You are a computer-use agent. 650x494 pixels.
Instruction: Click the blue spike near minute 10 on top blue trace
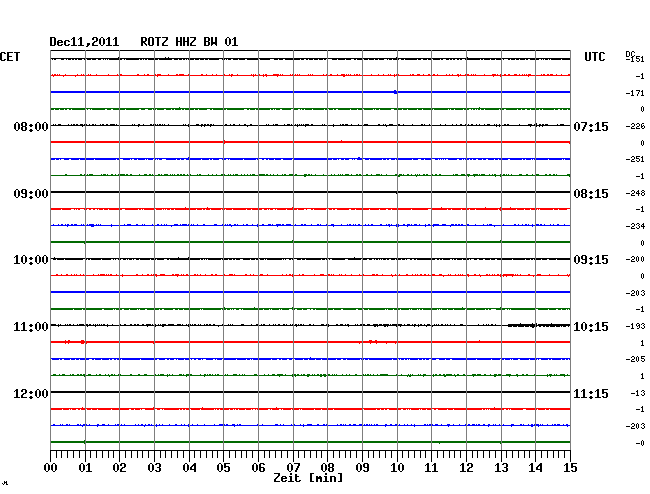tap(395, 92)
